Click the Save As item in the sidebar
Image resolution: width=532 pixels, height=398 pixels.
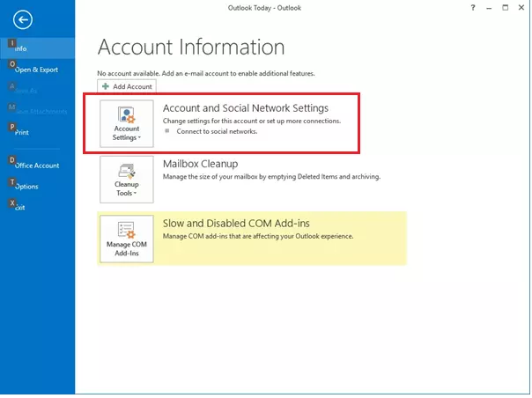point(37,90)
